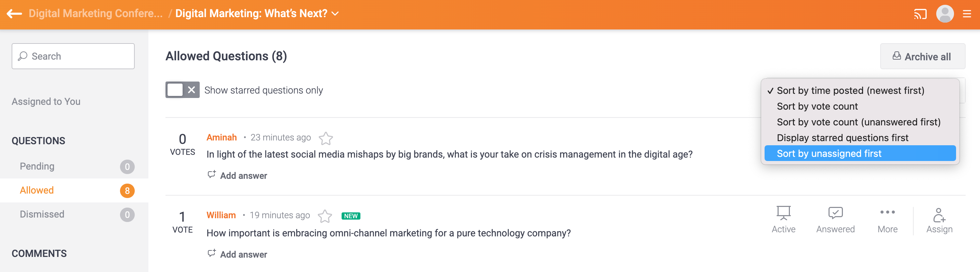Toggle Show starred questions only switch
Screen dimensions: 980x272
(x=182, y=90)
